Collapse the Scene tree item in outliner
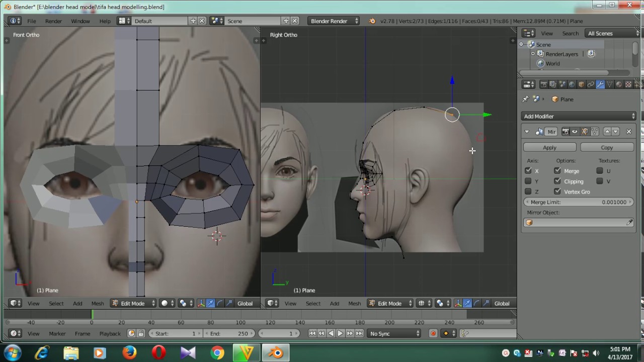 coord(522,44)
